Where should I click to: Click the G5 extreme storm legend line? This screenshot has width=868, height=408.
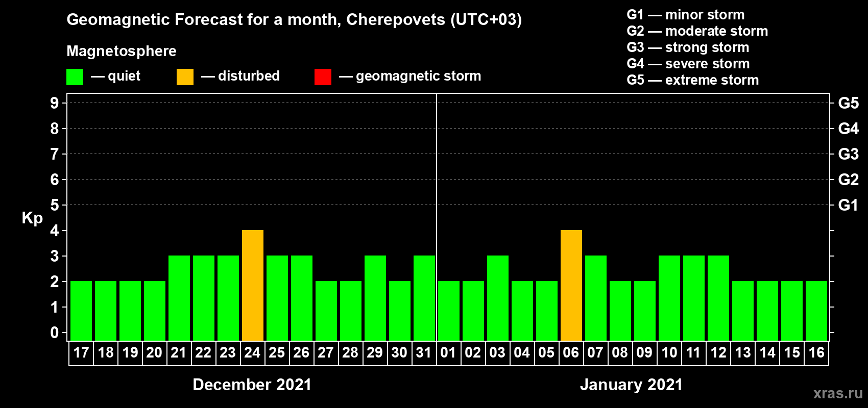tap(693, 80)
